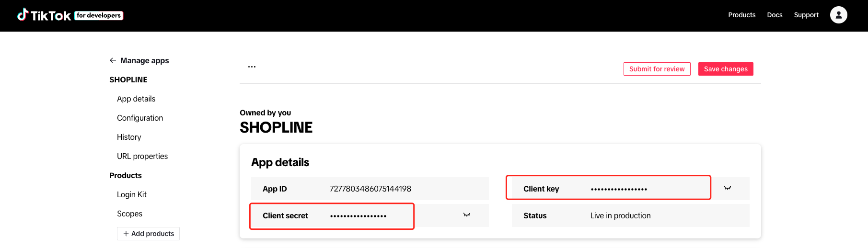Click the Save changes button

726,69
